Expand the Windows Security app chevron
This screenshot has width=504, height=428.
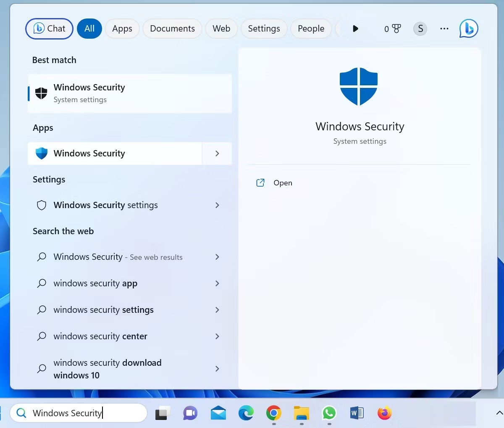(217, 153)
